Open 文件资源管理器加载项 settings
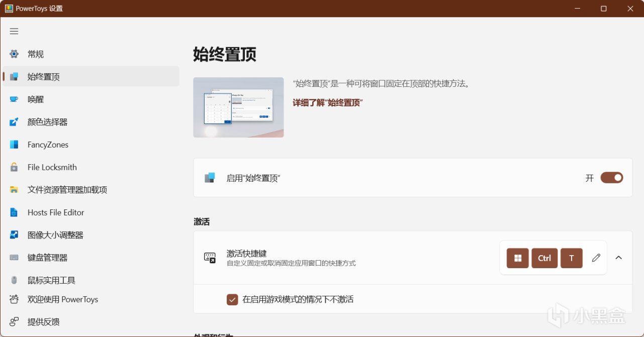Screen dimensions: 644x337 click(x=91, y=190)
